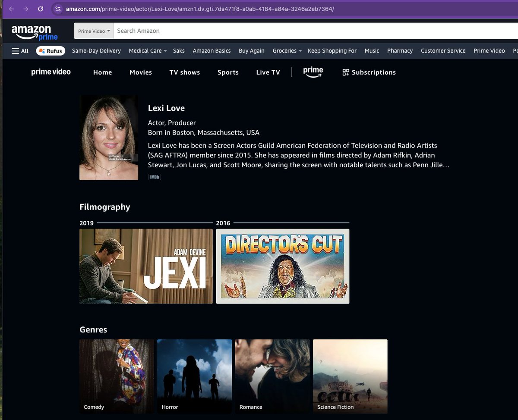Click the 2019 year marker
518x420 pixels.
(x=86, y=223)
